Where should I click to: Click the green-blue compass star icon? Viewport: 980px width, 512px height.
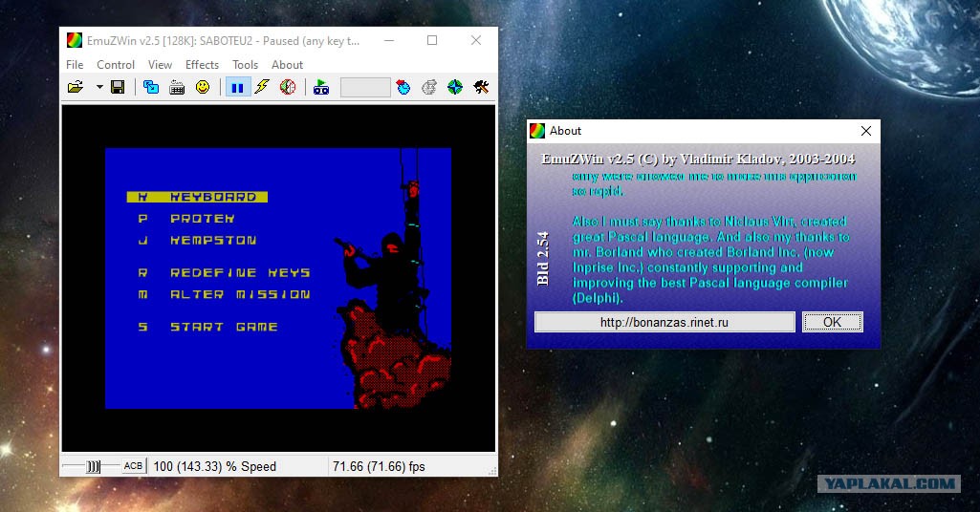pos(455,88)
